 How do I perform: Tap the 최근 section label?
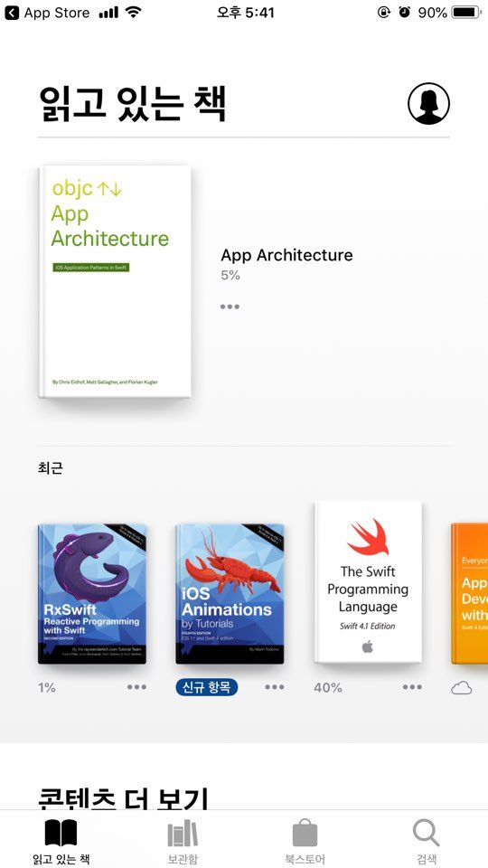coord(51,467)
